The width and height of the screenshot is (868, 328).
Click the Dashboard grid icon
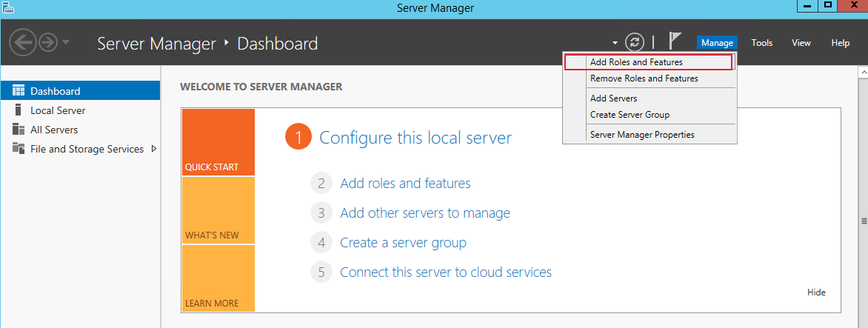[19, 91]
